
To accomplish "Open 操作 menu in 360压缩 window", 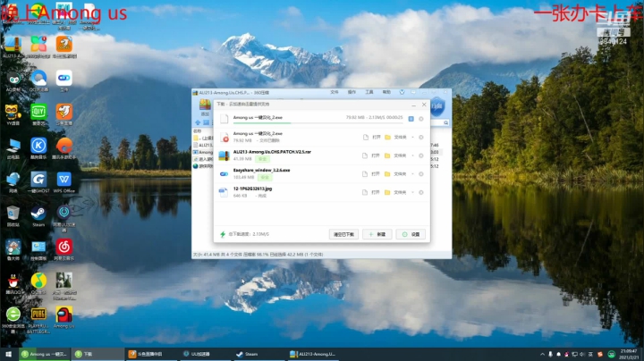I will coord(352,92).
